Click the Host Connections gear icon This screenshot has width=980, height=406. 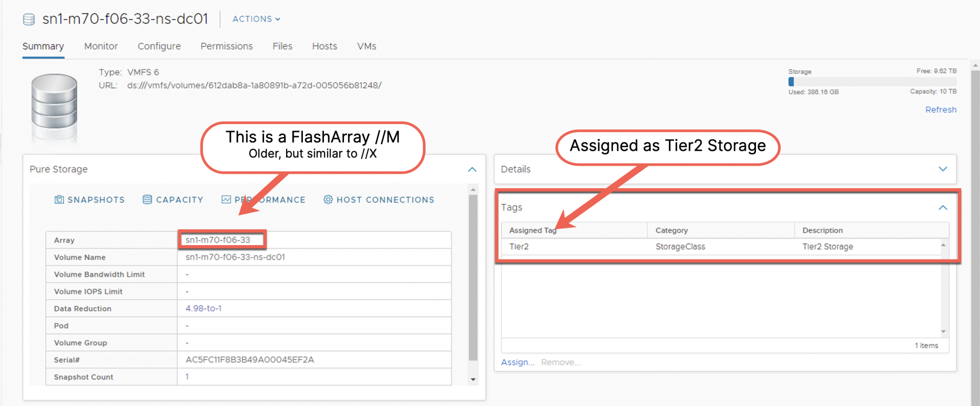click(x=328, y=200)
